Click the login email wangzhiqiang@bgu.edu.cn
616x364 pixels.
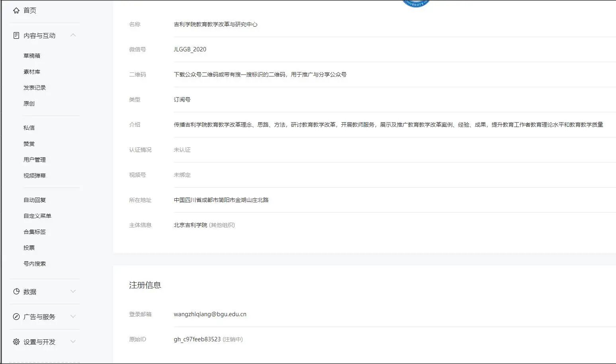[210, 314]
